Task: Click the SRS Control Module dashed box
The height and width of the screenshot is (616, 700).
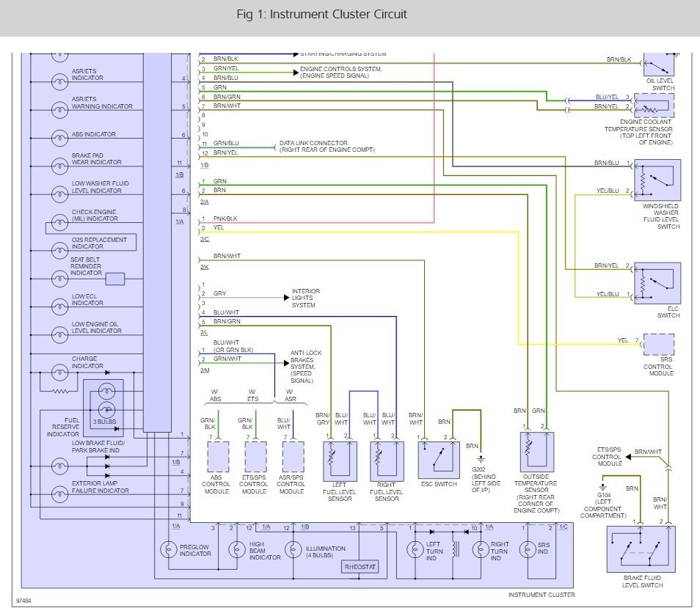Action: point(658,345)
